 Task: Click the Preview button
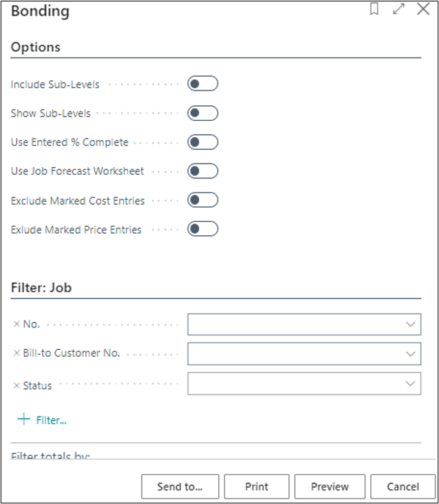[x=330, y=487]
